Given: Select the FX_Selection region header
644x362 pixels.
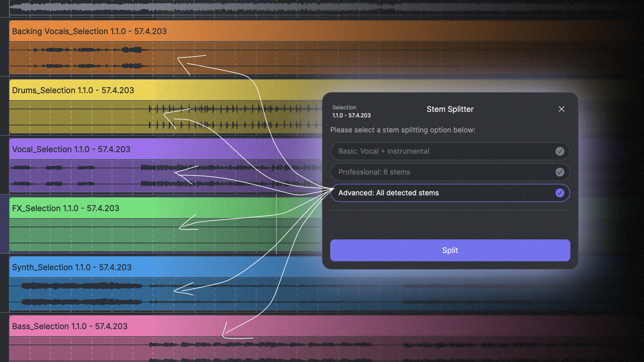Looking at the screenshot, I should tap(66, 208).
